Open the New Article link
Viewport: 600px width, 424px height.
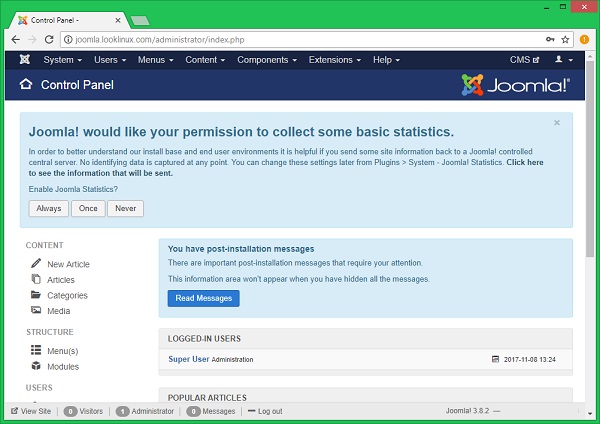tap(68, 264)
